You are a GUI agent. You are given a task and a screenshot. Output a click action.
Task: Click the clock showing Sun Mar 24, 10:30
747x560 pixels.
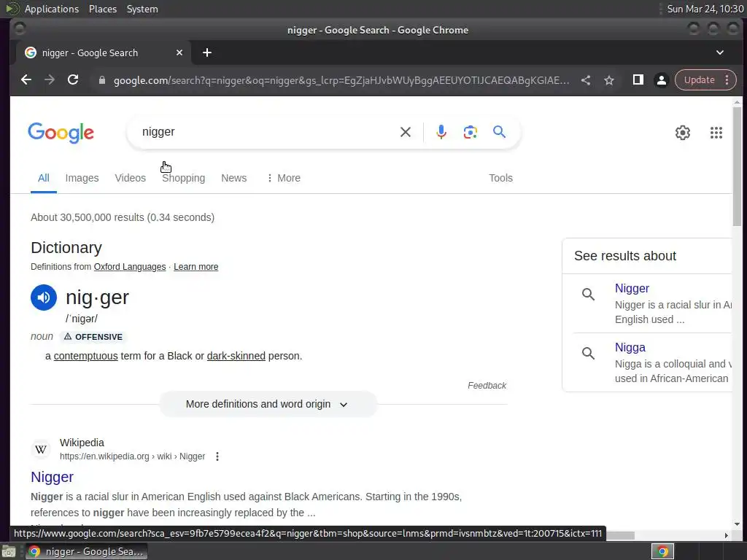(705, 9)
